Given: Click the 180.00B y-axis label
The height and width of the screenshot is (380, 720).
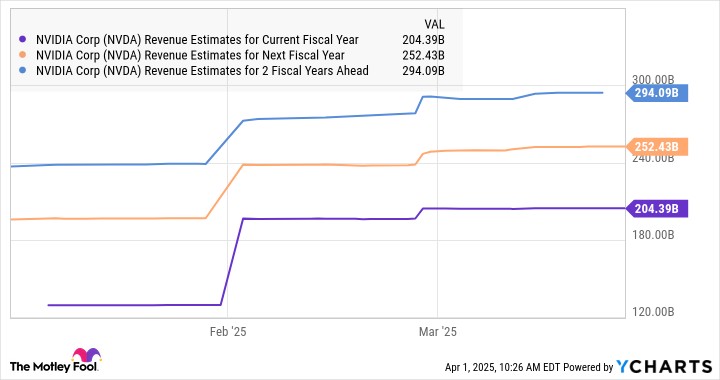Looking at the screenshot, I should (x=653, y=235).
